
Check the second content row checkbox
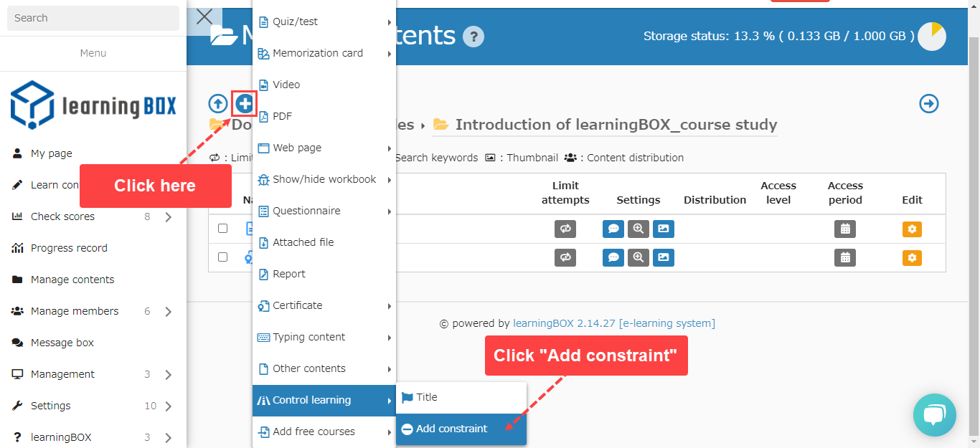point(223,257)
